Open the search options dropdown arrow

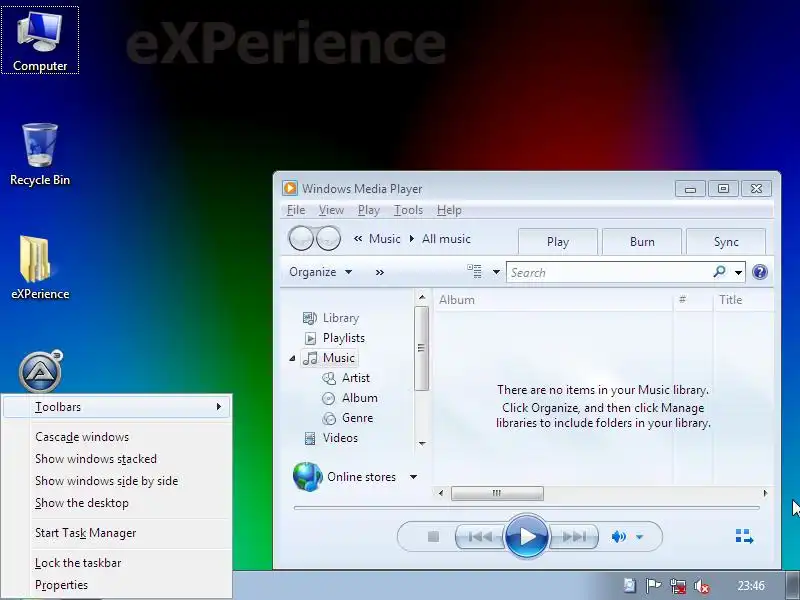(x=738, y=272)
